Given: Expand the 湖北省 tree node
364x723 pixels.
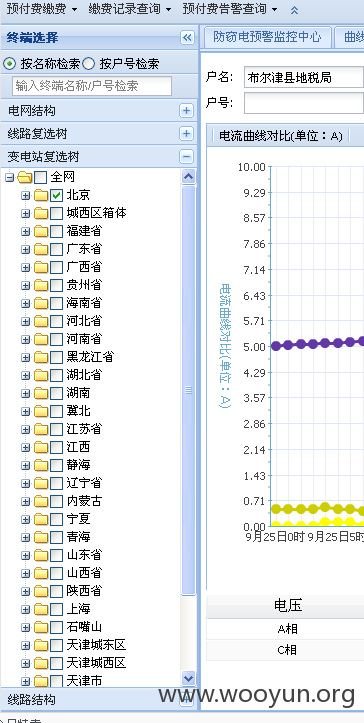Looking at the screenshot, I should (25, 375).
